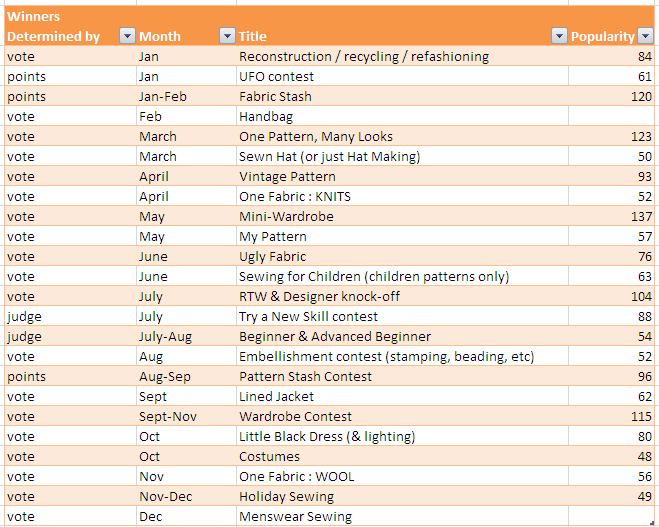The image size is (659, 527).
Task: Select the Mini-Wardrobe title cell
Action: click(x=402, y=216)
